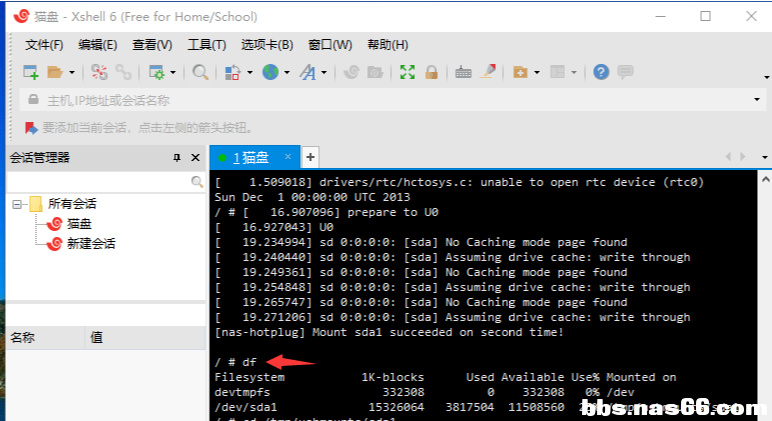Screen dimensions: 772x421
Task: Click the nas-hotplug mount message line
Action: pos(389,332)
